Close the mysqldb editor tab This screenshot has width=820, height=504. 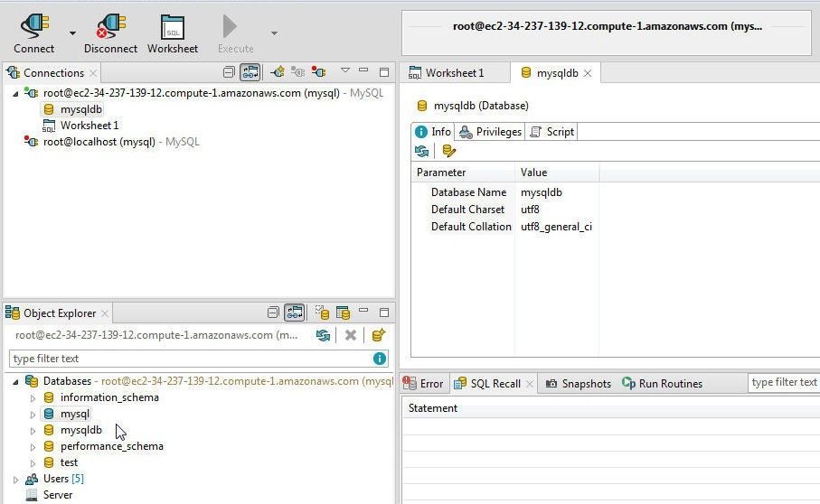(x=588, y=73)
